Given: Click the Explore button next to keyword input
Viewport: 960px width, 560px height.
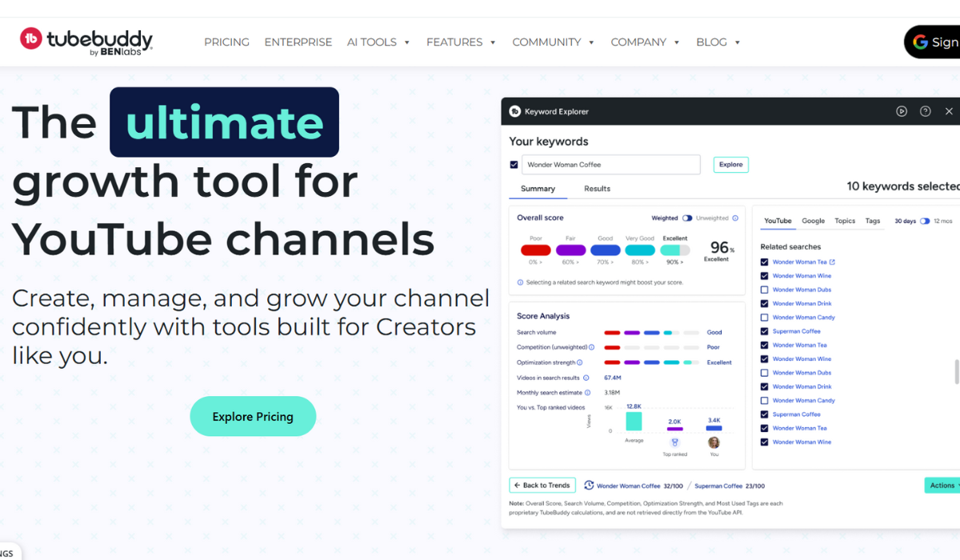Looking at the screenshot, I should click(x=730, y=165).
